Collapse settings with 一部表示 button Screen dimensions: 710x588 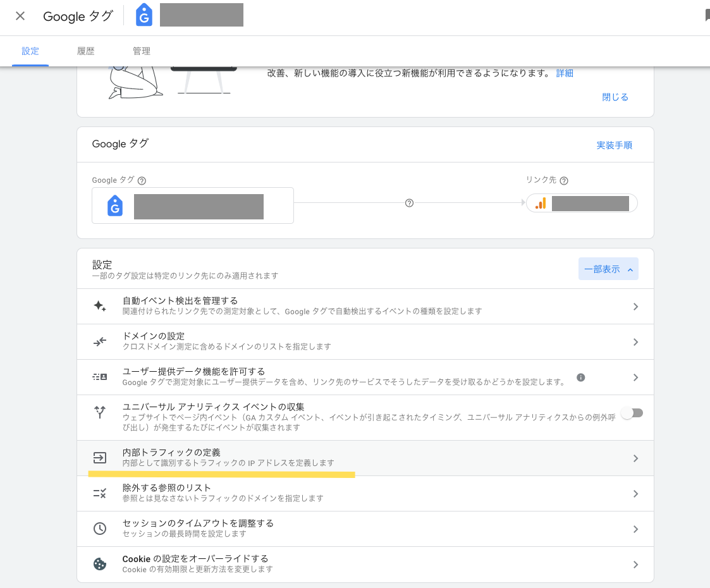click(x=608, y=269)
